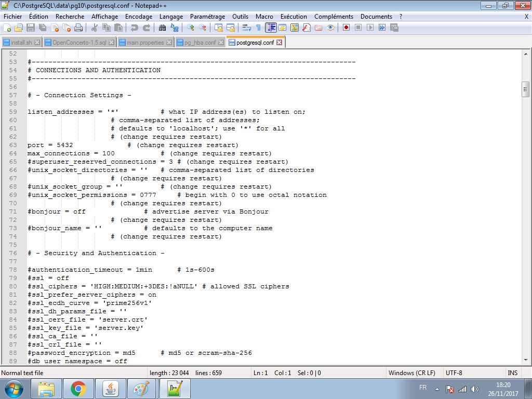This screenshot has width=532, height=399.
Task: Open the Document Map icon
Action: point(294,28)
